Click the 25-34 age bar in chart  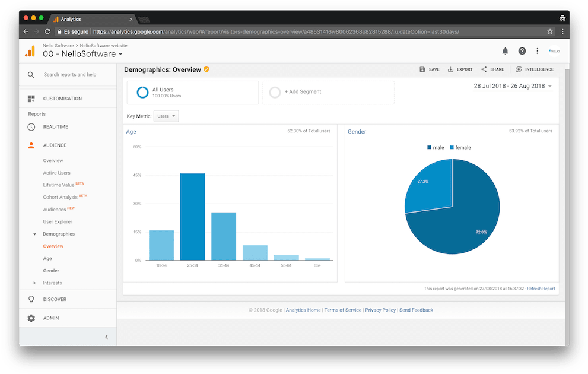pos(192,217)
